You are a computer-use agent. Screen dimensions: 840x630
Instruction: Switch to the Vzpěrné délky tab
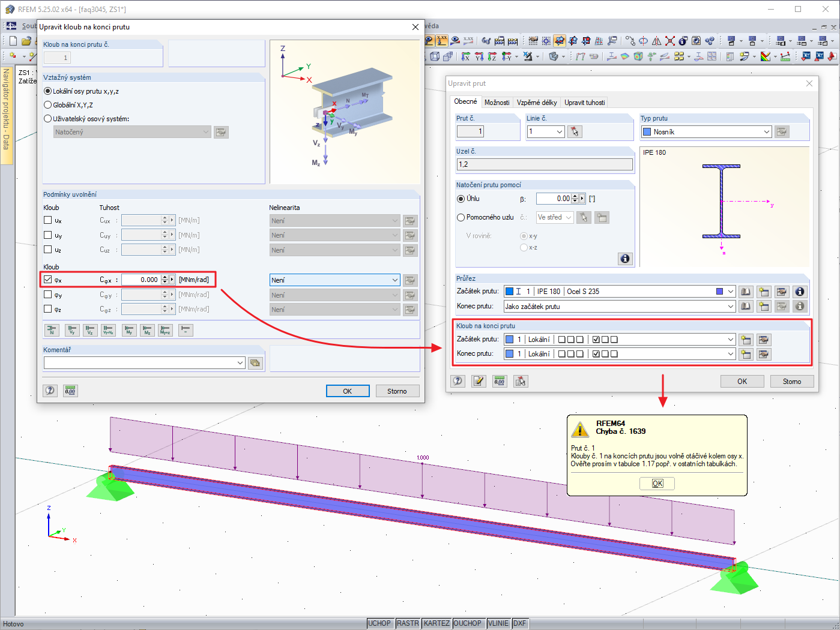click(x=537, y=103)
